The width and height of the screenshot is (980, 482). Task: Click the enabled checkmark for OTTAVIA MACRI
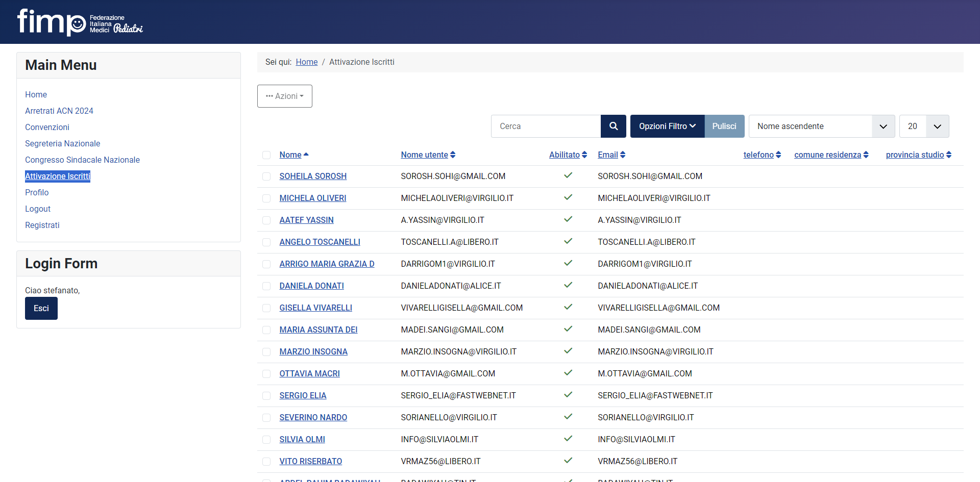coord(568,373)
